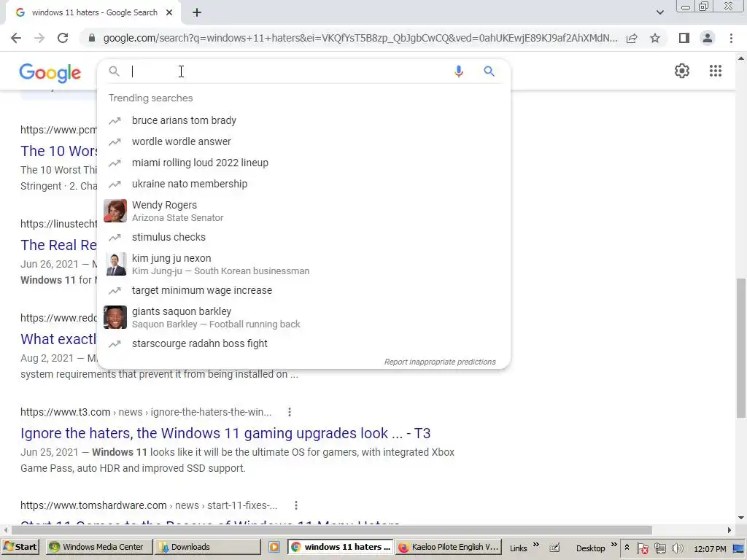Viewport: 747px width, 560px height.
Task: Pick starscourge radahn boss fight
Action: (x=303, y=344)
